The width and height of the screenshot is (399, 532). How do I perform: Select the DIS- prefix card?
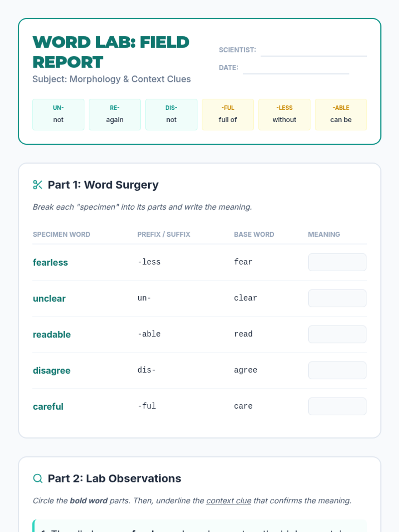pyautogui.click(x=171, y=114)
